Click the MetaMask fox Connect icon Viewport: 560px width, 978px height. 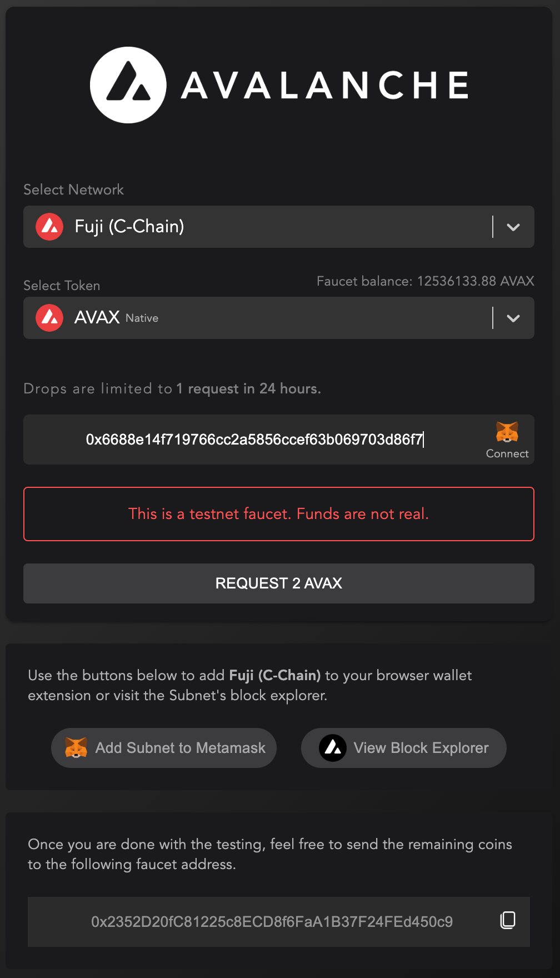[x=507, y=432]
